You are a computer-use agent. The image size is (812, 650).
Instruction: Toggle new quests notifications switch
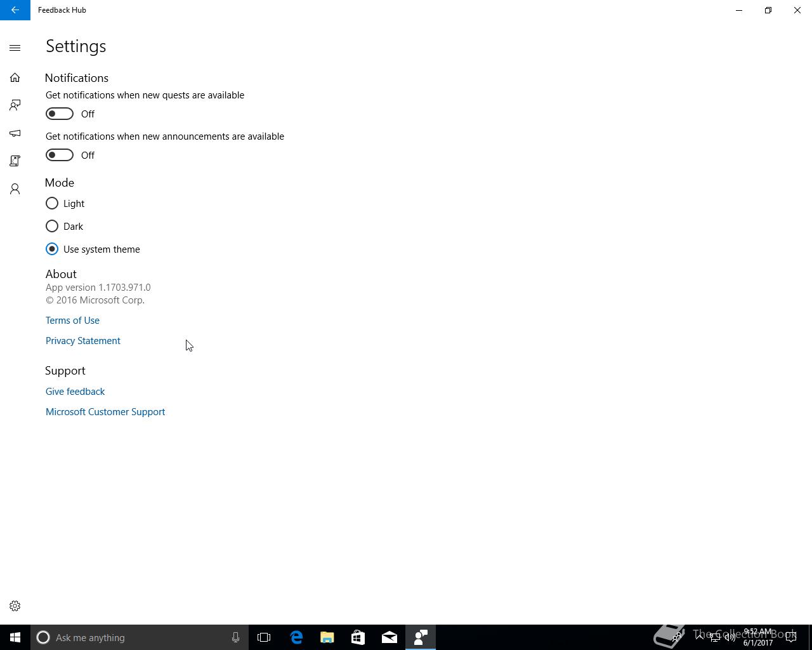point(60,114)
